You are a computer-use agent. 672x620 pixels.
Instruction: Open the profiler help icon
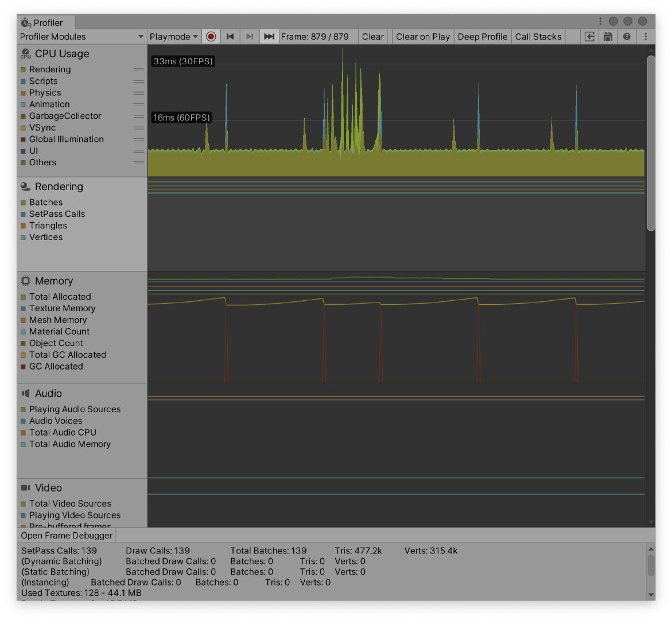pos(627,36)
